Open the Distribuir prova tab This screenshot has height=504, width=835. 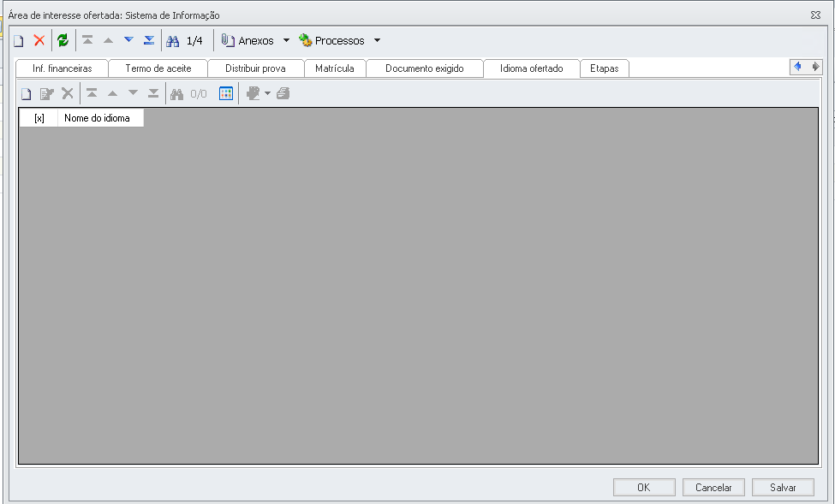click(x=255, y=68)
